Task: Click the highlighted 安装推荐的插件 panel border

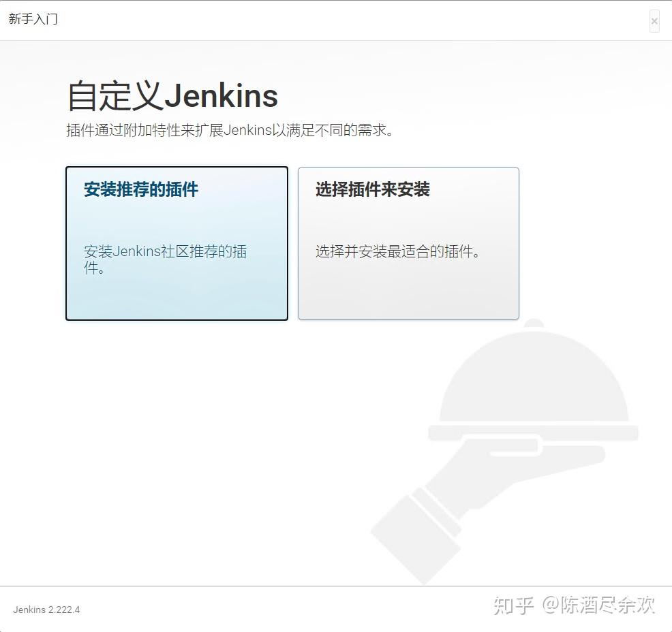Action: [x=177, y=167]
